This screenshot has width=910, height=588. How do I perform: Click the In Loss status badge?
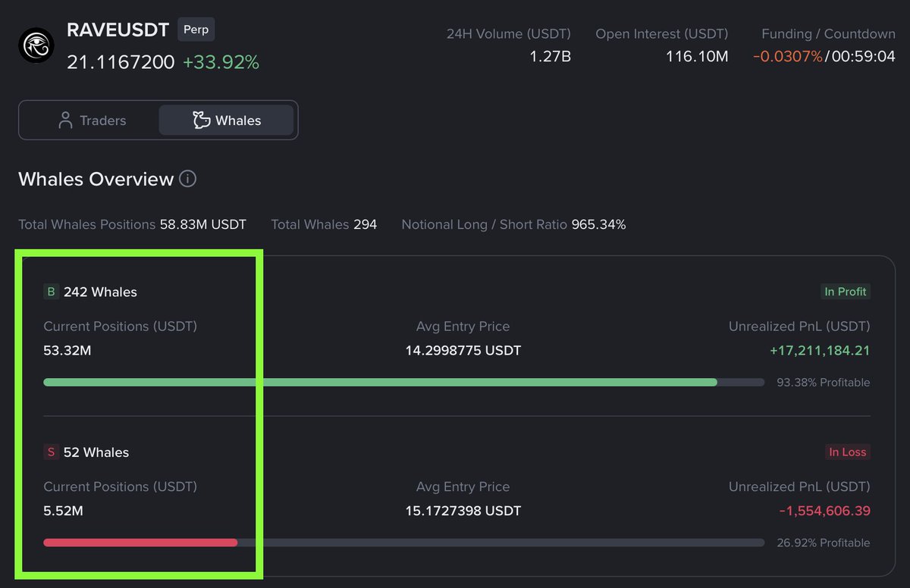(x=848, y=452)
